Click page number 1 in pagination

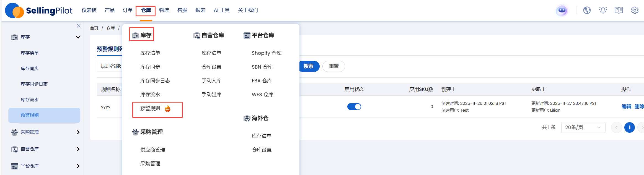[629, 127]
